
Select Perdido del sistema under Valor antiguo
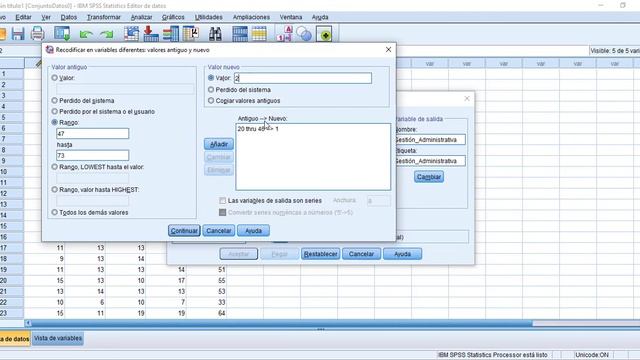pyautogui.click(x=54, y=100)
